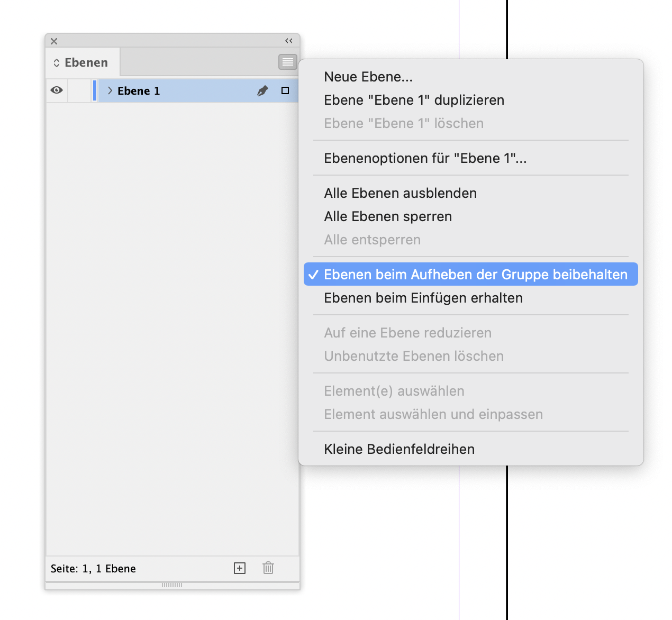Enable 'Ebenen beim Einfügen erhalten'

click(x=423, y=298)
